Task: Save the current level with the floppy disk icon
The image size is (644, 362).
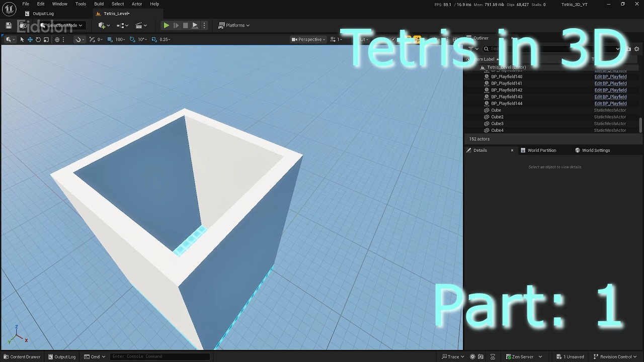Action: tap(9, 25)
